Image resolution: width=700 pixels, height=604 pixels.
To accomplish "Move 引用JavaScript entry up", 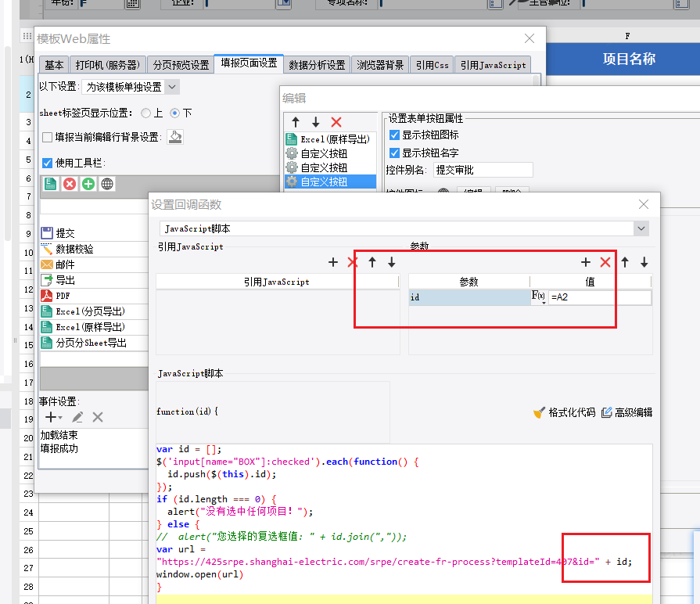I will 372,262.
